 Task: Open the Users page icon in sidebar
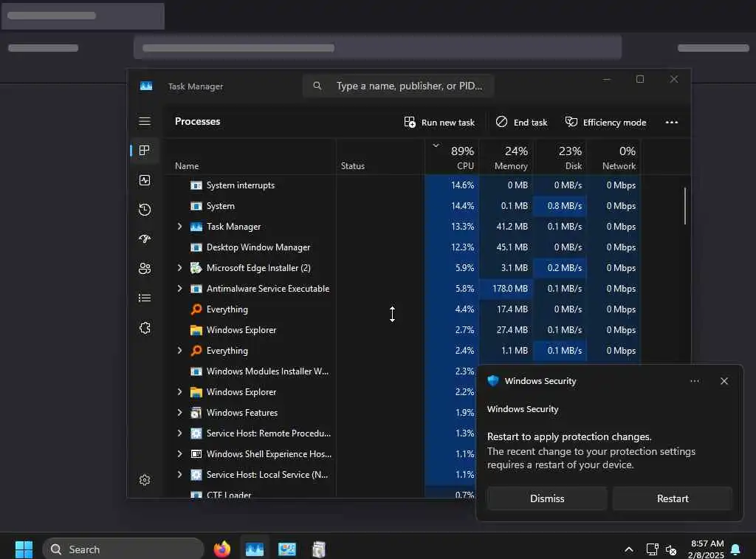tap(145, 269)
